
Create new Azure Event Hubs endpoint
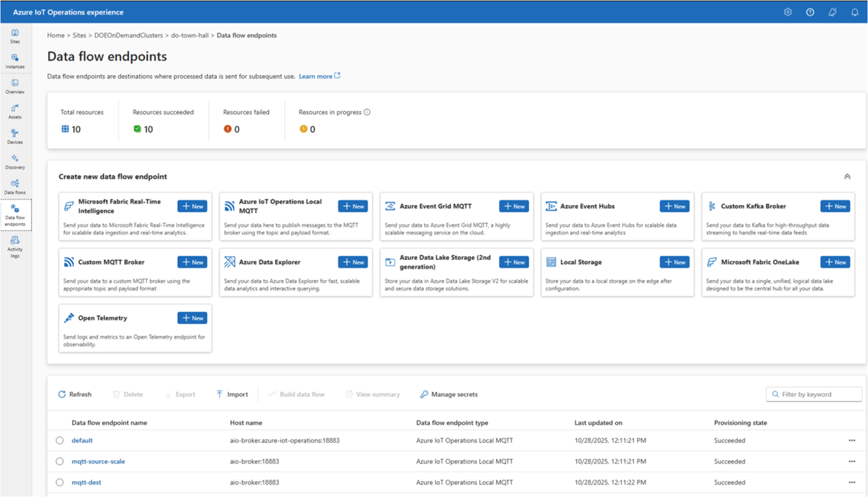(x=674, y=206)
